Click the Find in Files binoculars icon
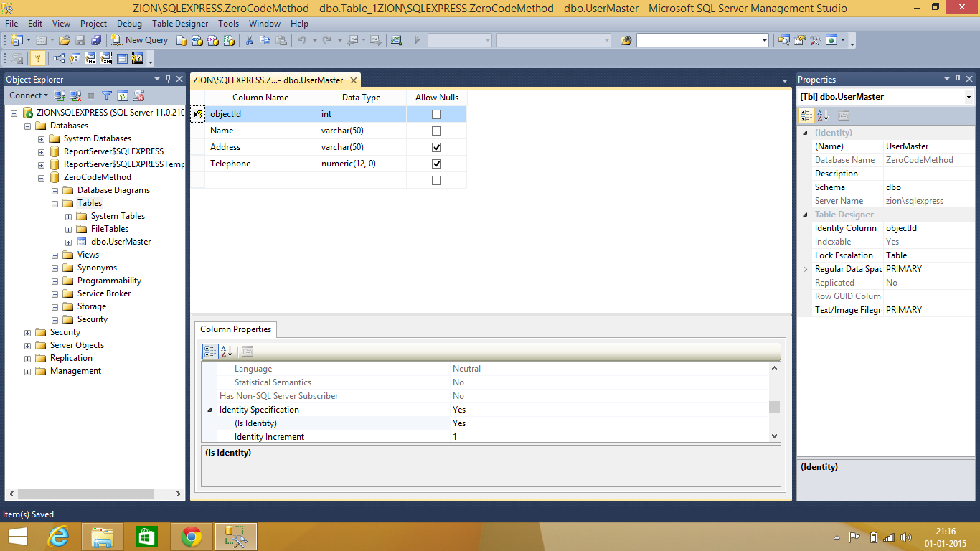Image resolution: width=980 pixels, height=551 pixels. pos(626,40)
